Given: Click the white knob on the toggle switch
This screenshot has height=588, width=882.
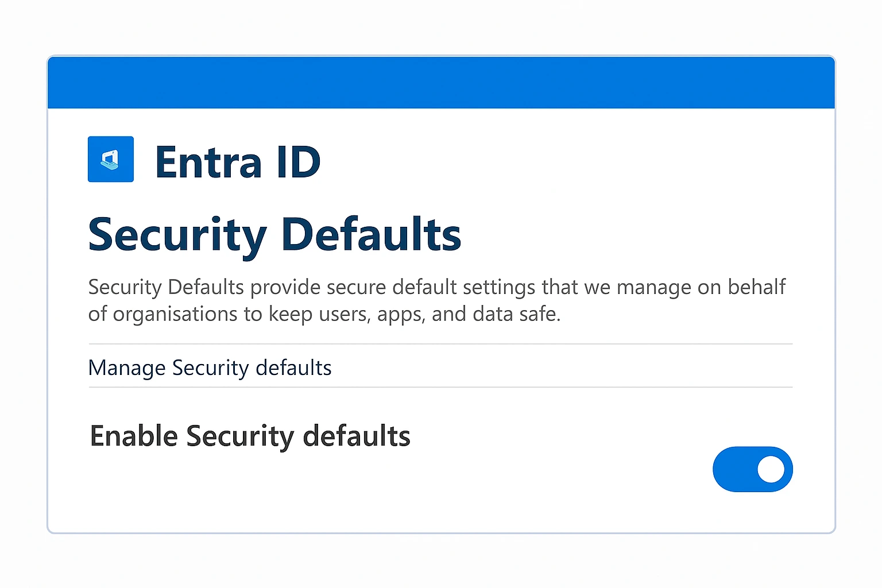Looking at the screenshot, I should (771, 470).
